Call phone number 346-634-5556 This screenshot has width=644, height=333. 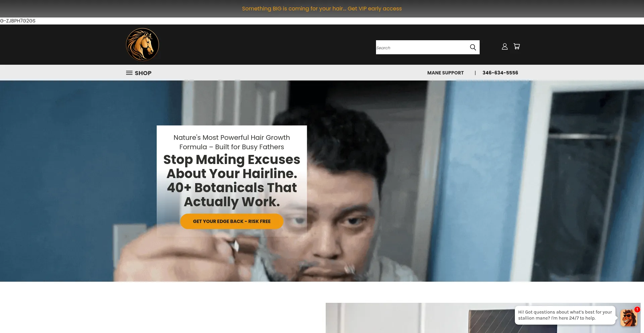click(500, 73)
